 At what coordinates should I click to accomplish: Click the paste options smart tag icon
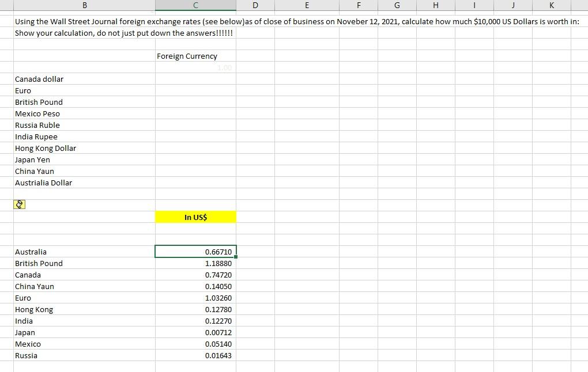coord(19,204)
